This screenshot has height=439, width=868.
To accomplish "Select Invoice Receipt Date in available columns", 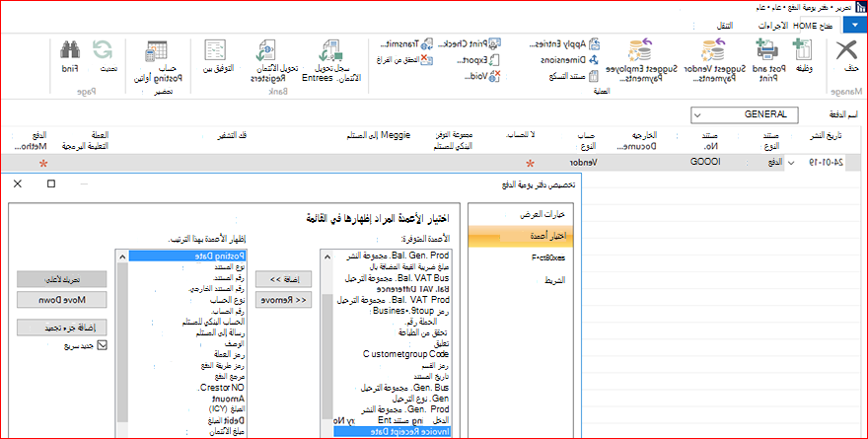I will pyautogui.click(x=392, y=432).
